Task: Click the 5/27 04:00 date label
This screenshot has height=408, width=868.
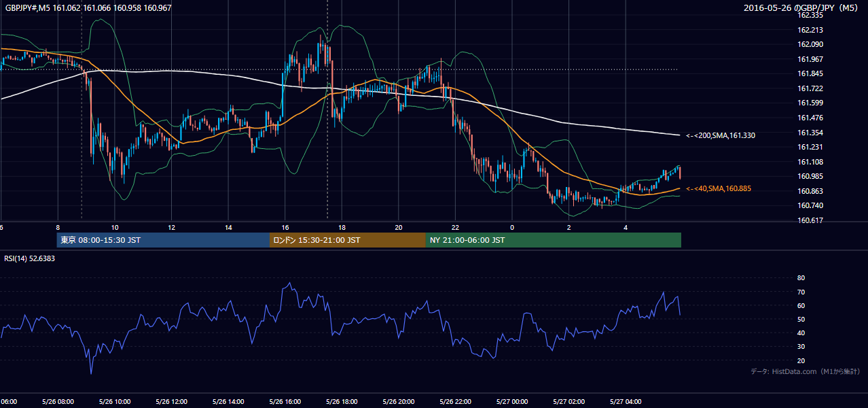Action: click(x=626, y=402)
